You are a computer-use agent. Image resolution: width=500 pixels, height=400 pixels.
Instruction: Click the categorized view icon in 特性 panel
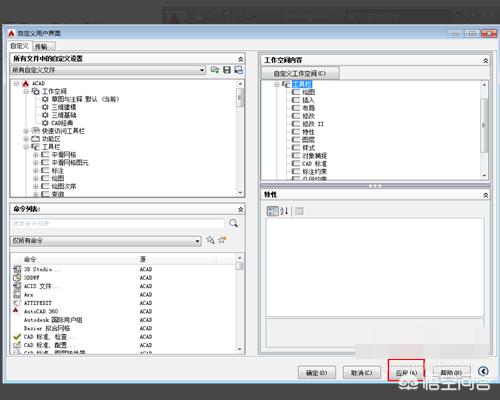[272, 211]
